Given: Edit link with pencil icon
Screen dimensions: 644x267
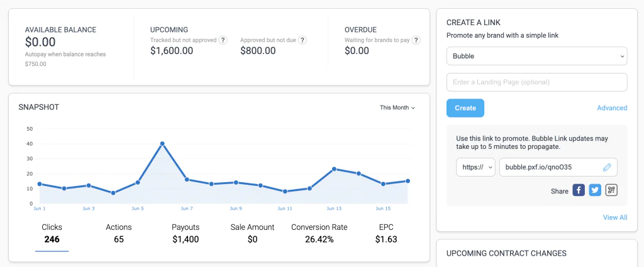Looking at the screenshot, I should pyautogui.click(x=607, y=167).
